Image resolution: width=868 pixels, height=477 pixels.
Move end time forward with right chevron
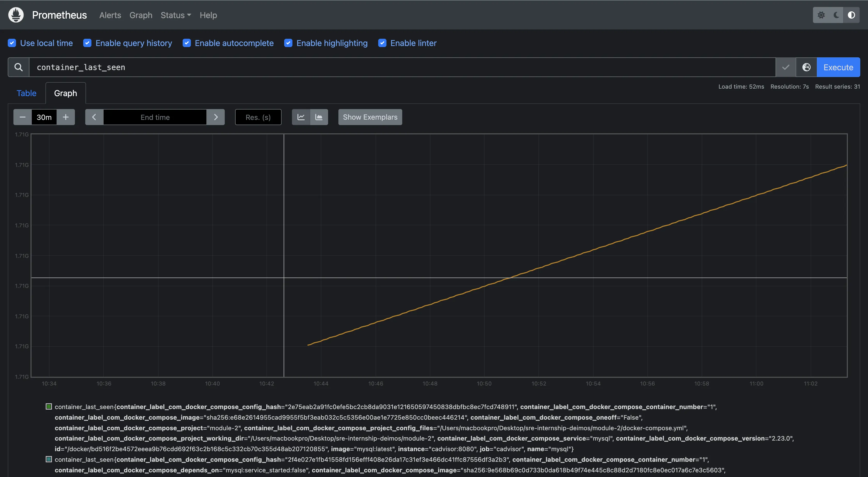[216, 117]
